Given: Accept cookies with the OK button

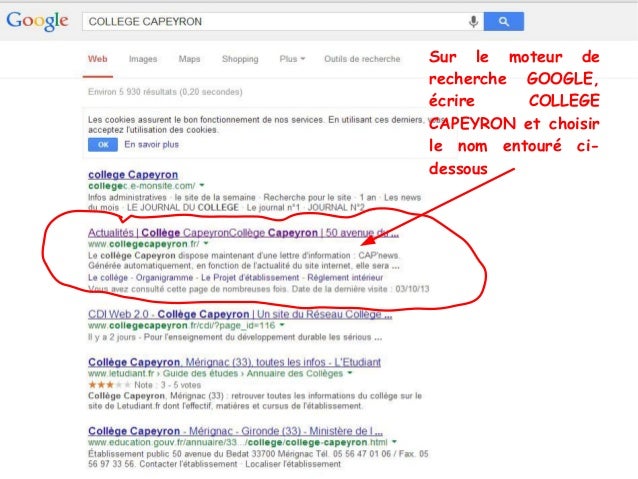Looking at the screenshot, I should tap(103, 144).
